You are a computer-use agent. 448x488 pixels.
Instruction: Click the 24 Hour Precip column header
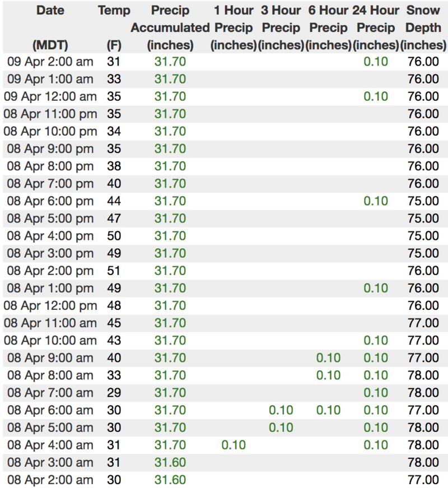tap(376, 27)
